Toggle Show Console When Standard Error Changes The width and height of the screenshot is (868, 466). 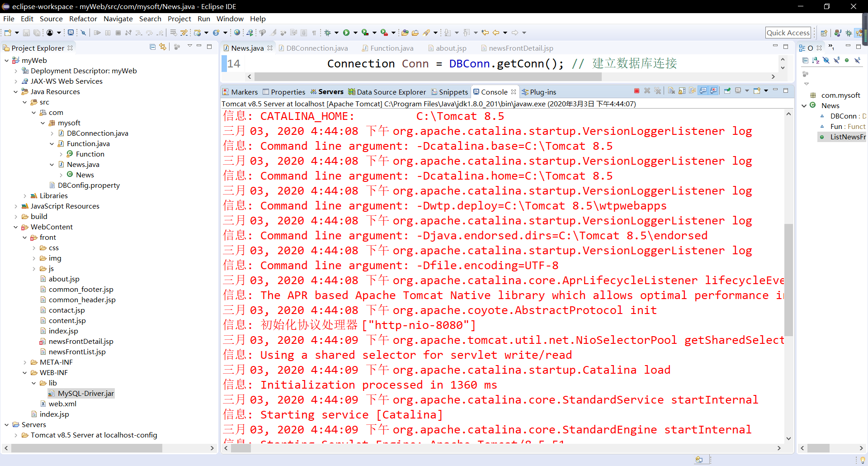[713, 90]
